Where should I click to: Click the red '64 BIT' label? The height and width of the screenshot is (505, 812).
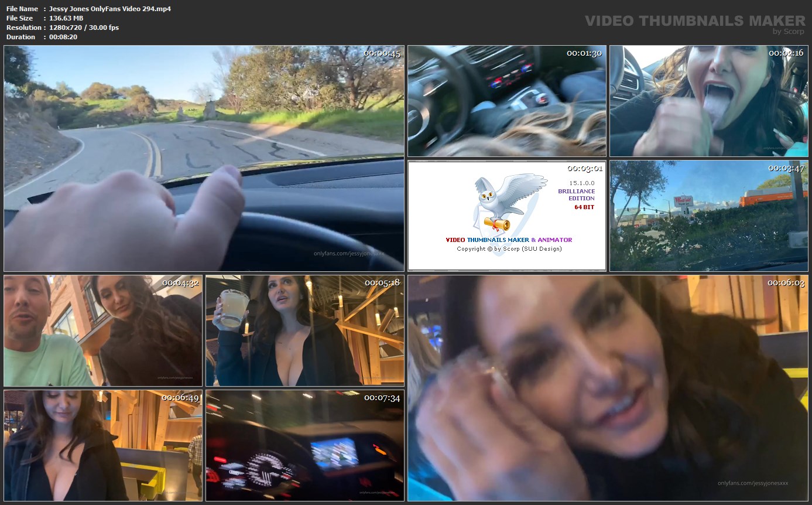[x=584, y=207]
